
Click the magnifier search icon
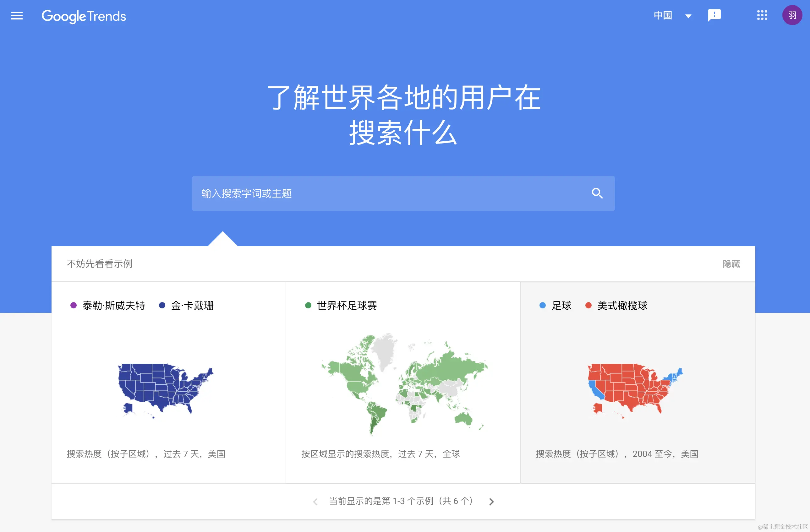pos(597,193)
